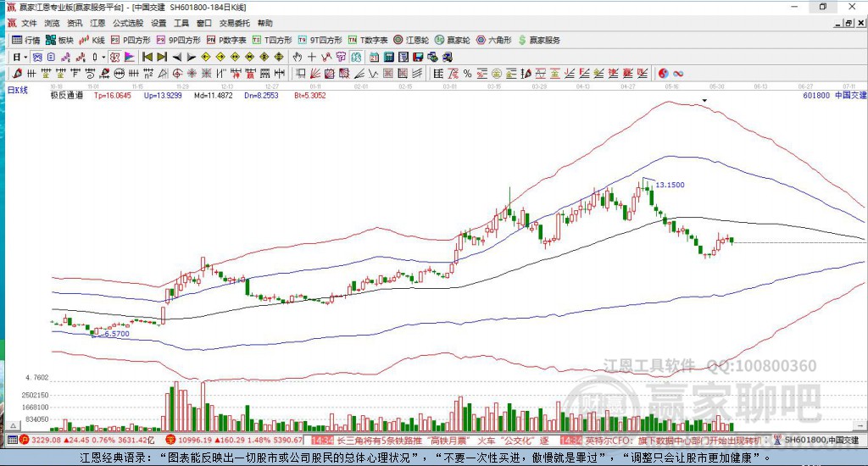
Task: Click the Dn=8.2553 indicator value
Action: (x=261, y=95)
